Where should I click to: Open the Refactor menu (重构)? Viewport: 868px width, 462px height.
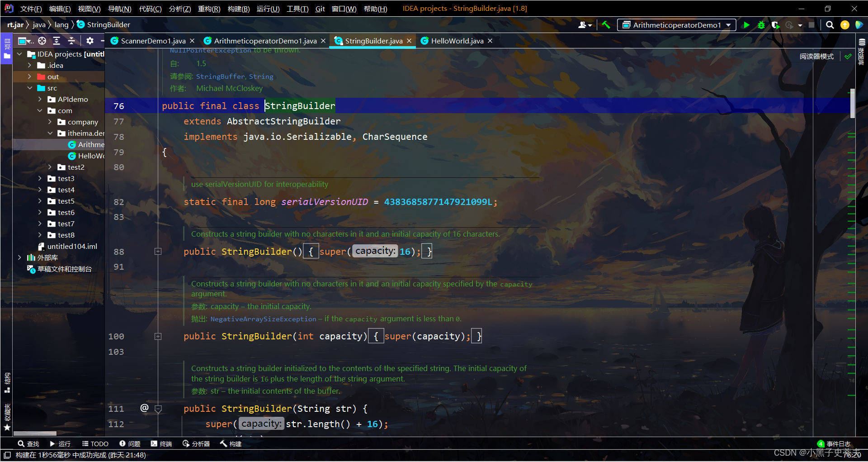pos(209,9)
